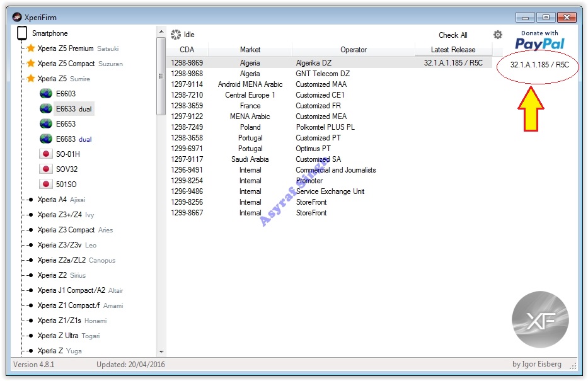588x381 pixels.
Task: Expand the Xperia Z2a/ZL2 Canopus node
Action: pos(31,260)
